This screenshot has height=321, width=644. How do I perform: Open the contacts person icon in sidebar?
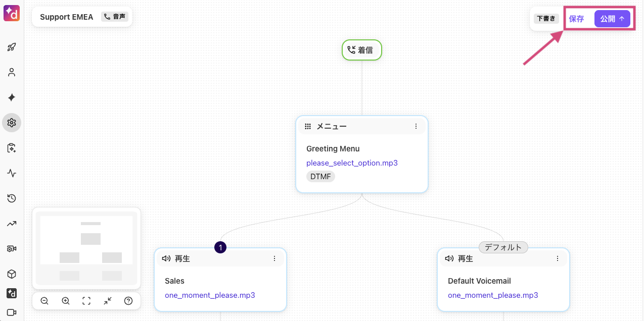[x=12, y=72]
